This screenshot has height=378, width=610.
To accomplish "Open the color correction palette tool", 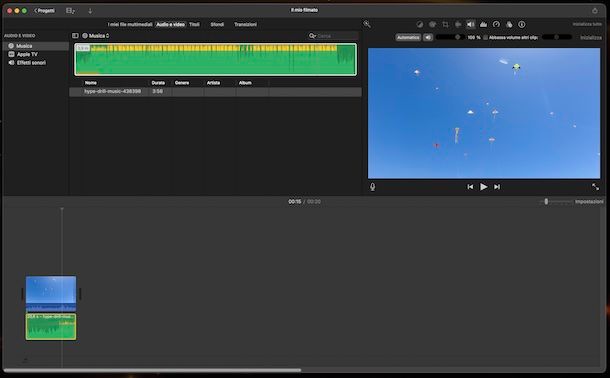I will [x=432, y=24].
